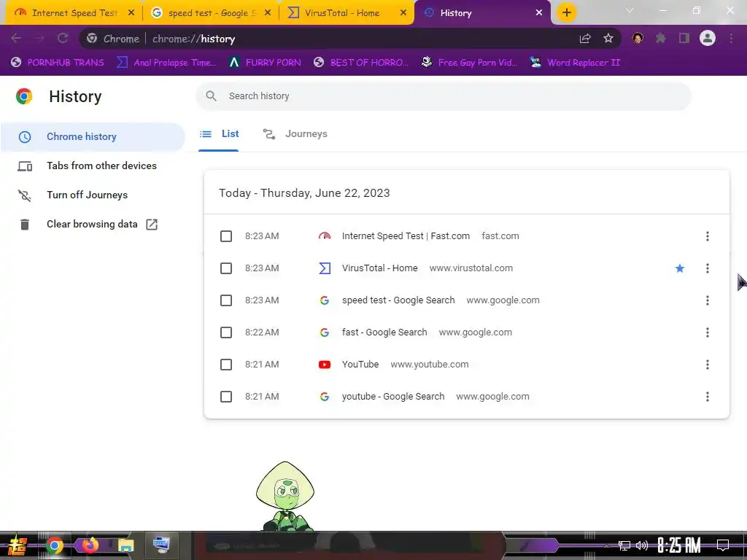Open the tab search chevron
Image resolution: width=747 pixels, height=560 pixels.
630,10
